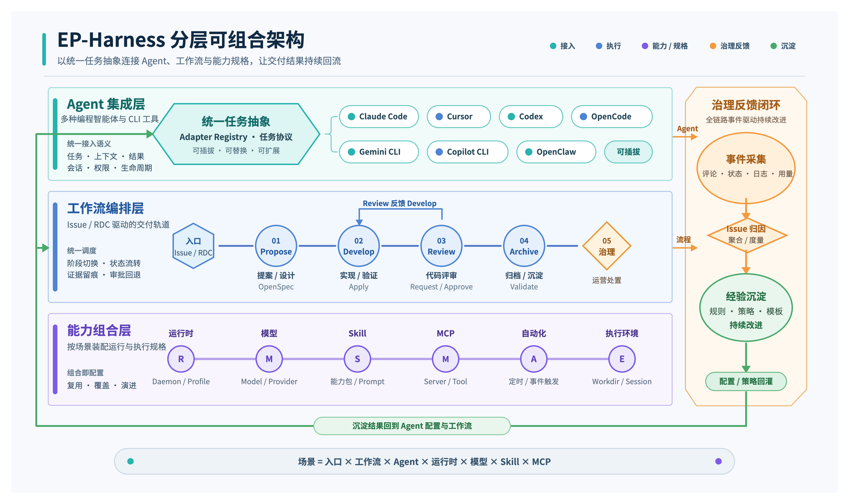The height and width of the screenshot is (504, 849).
Task: Select the OpenCode pill
Action: [611, 117]
